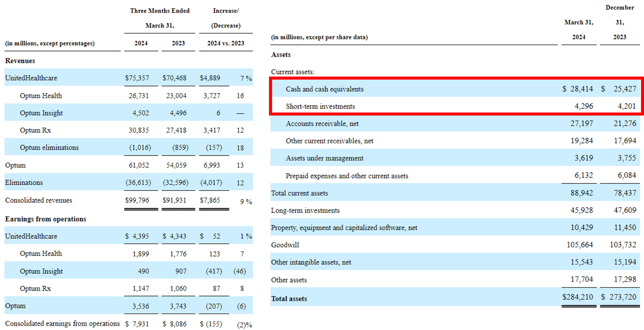Screen dimensions: 644x330
Task: Select Optum Insight revenue 4,496
Action: 178,113
